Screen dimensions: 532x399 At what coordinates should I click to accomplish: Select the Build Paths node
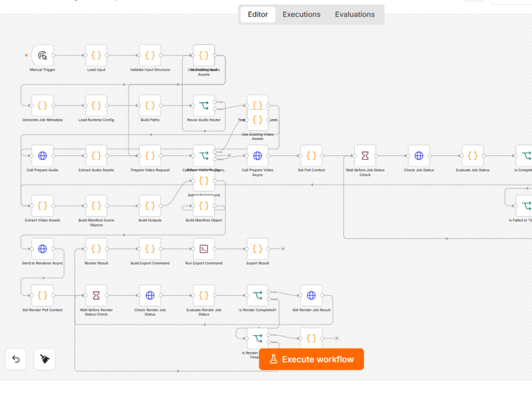tap(150, 105)
